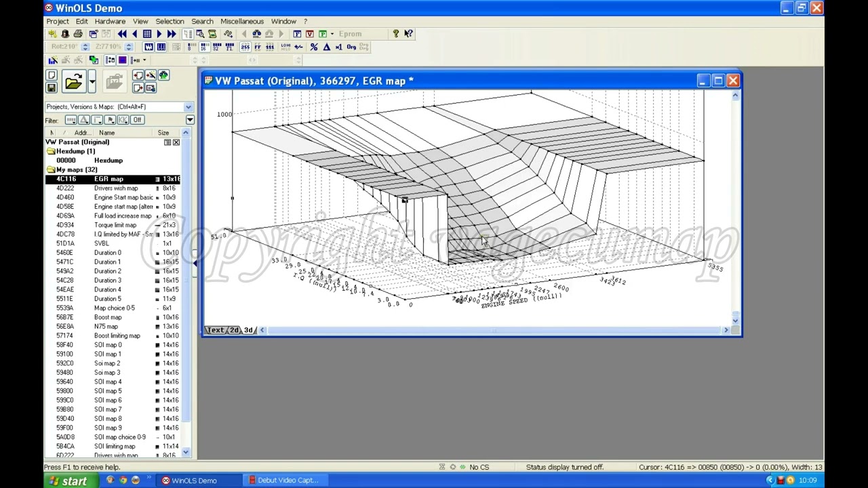Screen dimensions: 868x488
Task: Go to next map with single-right arrow
Action: coord(159,34)
